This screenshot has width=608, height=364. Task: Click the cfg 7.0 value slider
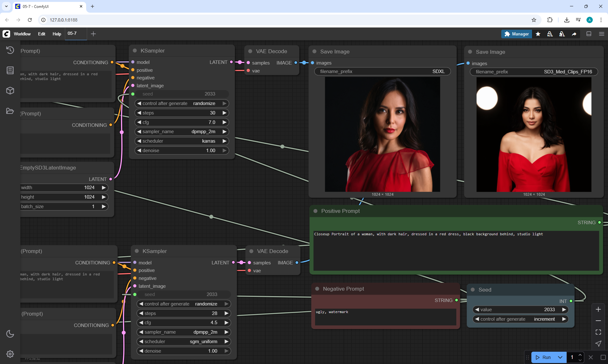(182, 122)
